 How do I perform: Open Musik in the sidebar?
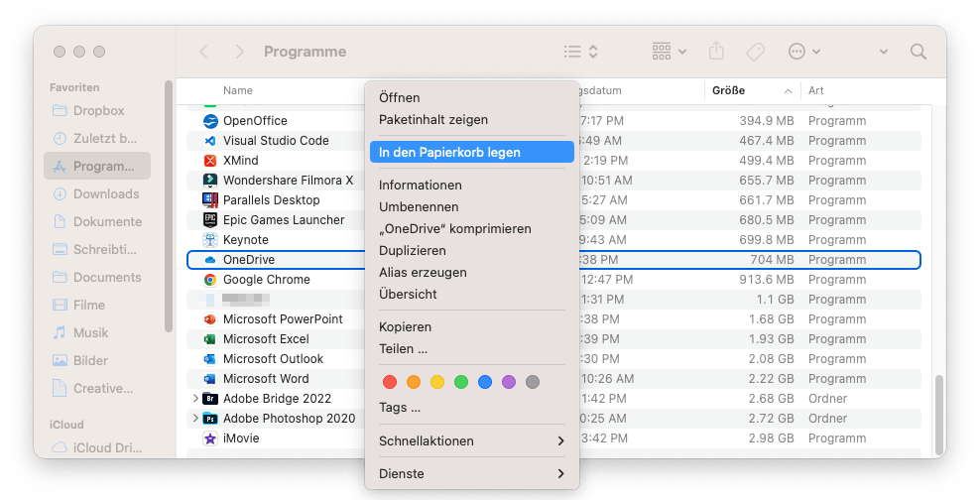(x=97, y=332)
